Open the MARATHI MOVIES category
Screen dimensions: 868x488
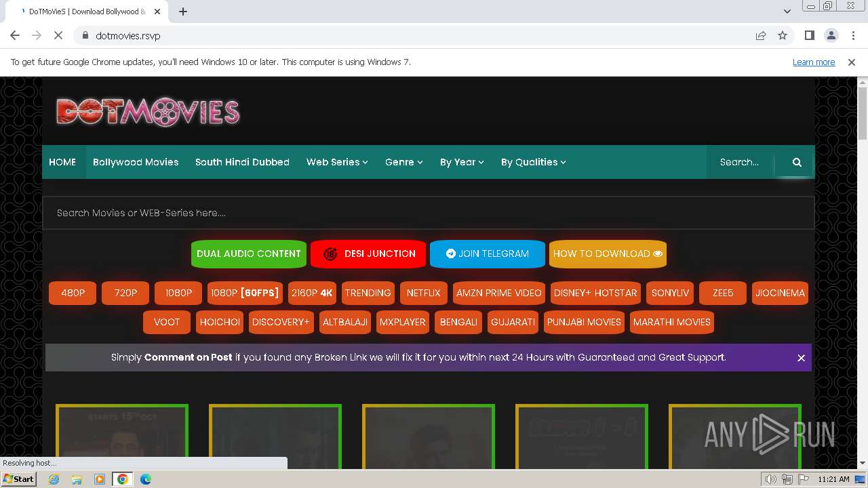click(672, 322)
